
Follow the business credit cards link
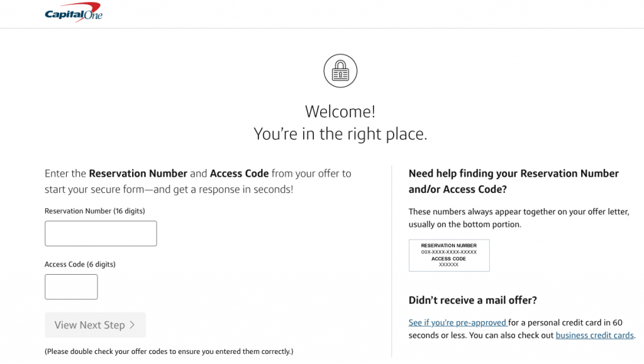pyautogui.click(x=594, y=335)
